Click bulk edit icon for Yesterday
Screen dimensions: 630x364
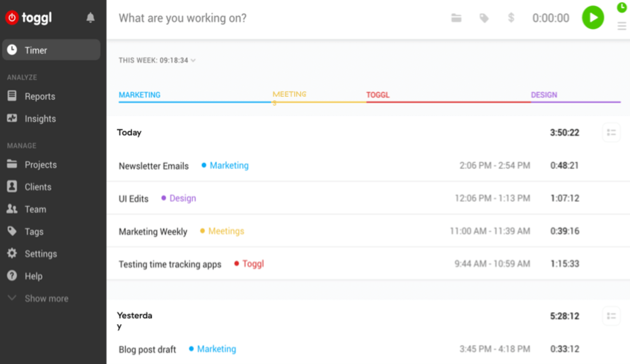pyautogui.click(x=611, y=316)
